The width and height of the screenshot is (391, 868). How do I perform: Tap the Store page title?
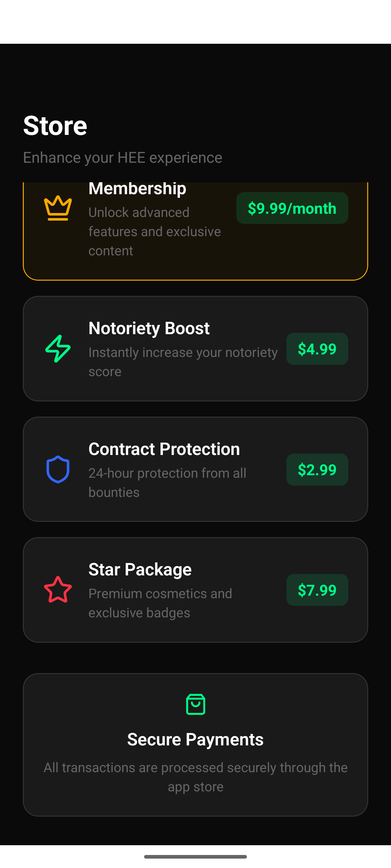point(55,126)
